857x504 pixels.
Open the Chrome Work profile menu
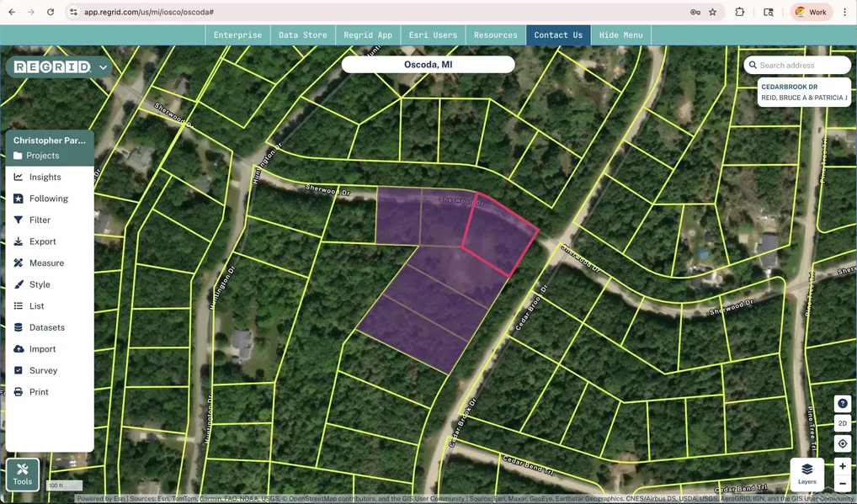(x=811, y=13)
